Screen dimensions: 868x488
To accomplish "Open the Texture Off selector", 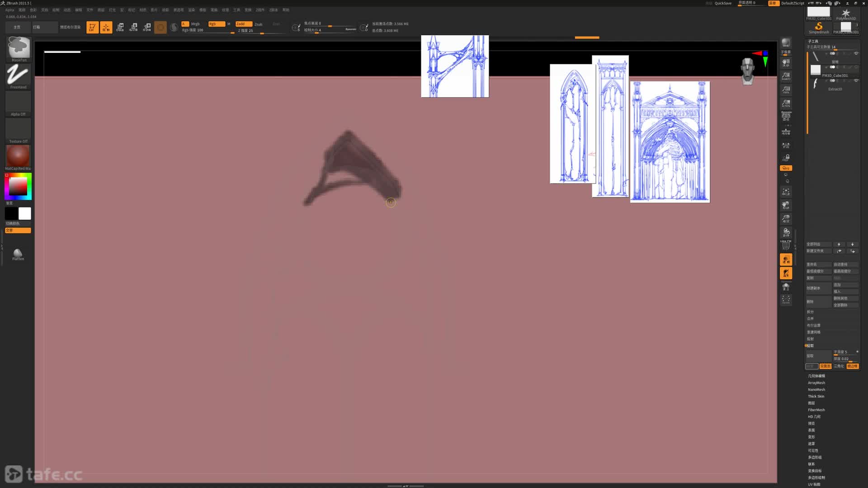I will [18, 130].
